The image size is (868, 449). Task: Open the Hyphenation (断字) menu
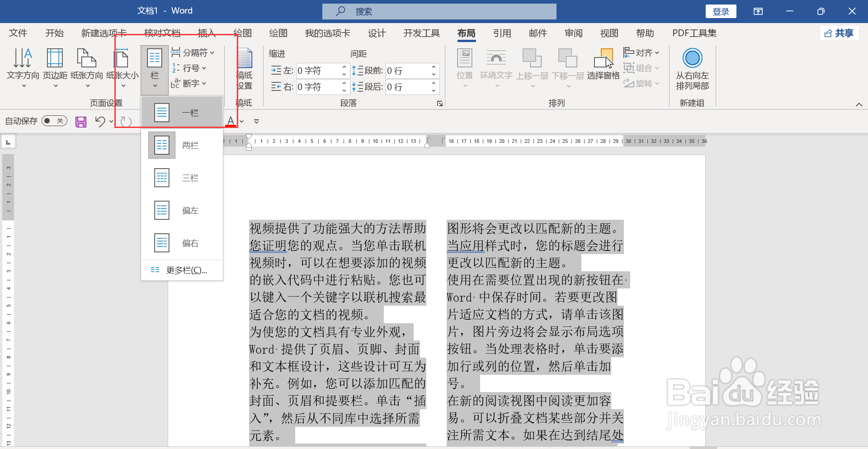[x=189, y=84]
